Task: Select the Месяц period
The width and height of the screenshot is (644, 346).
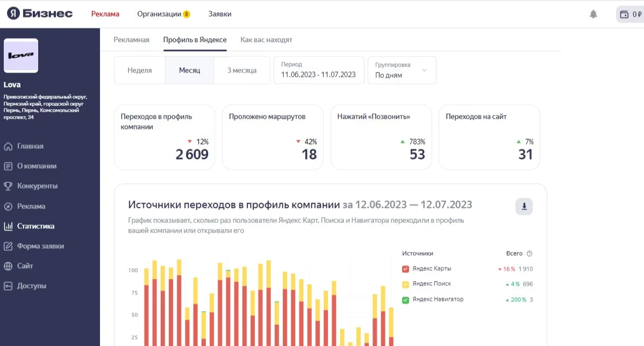Action: 189,70
